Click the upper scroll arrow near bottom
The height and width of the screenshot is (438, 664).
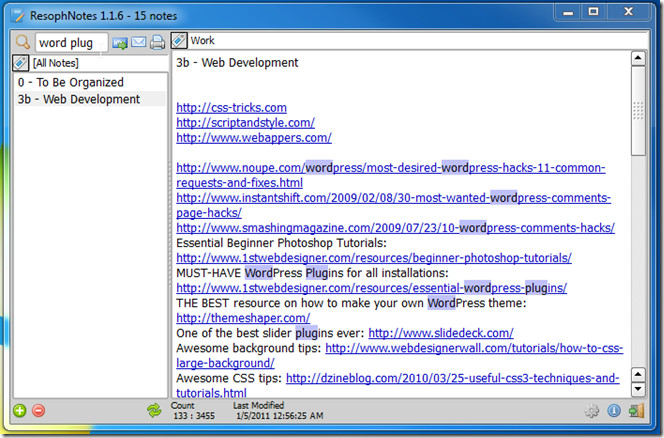pos(638,374)
